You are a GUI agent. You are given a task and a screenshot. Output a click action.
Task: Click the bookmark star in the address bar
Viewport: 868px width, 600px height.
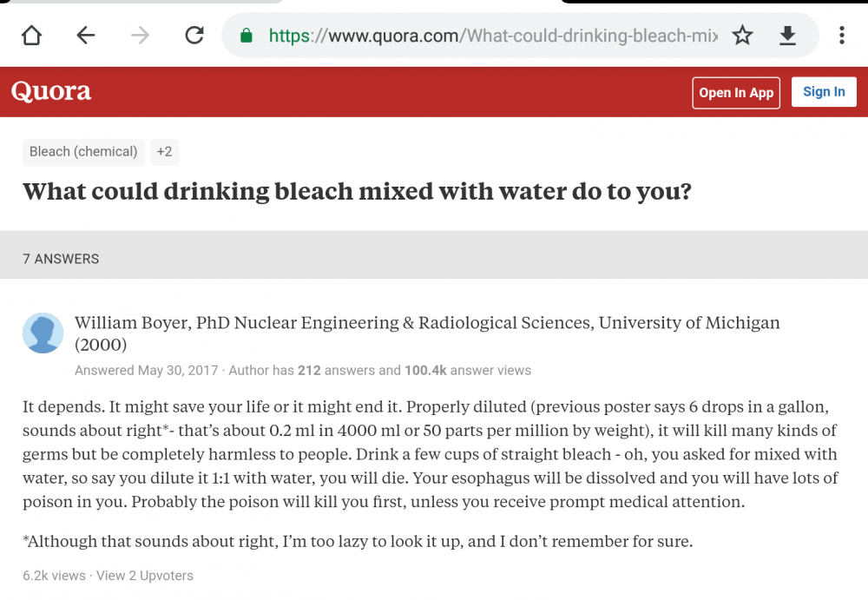pyautogui.click(x=742, y=36)
